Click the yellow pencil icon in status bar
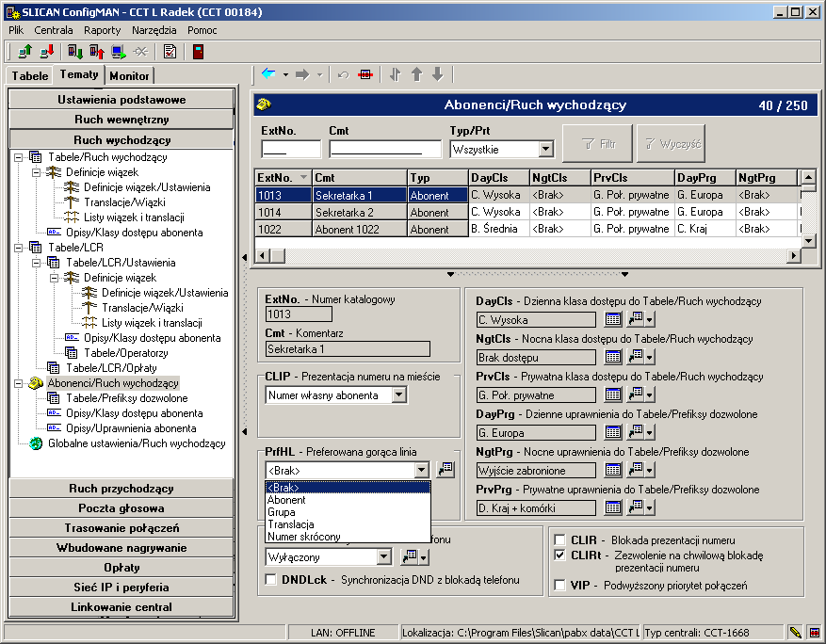Screen dimensions: 826x644 pos(795,632)
